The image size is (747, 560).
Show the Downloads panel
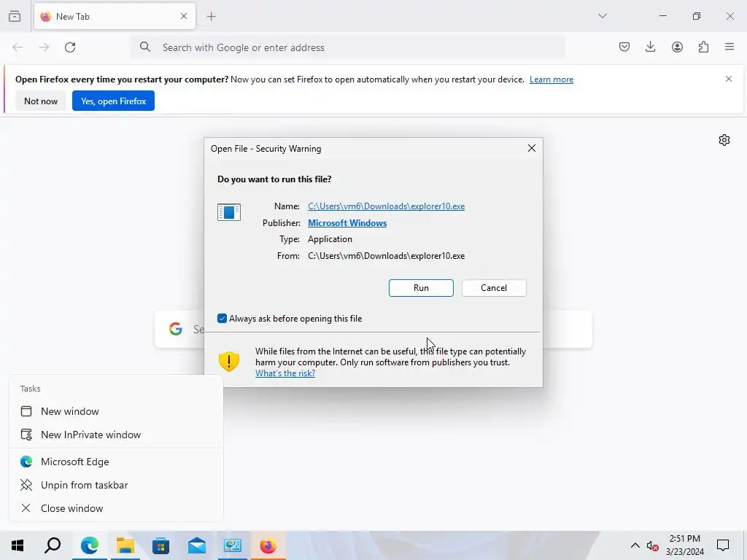(650, 47)
